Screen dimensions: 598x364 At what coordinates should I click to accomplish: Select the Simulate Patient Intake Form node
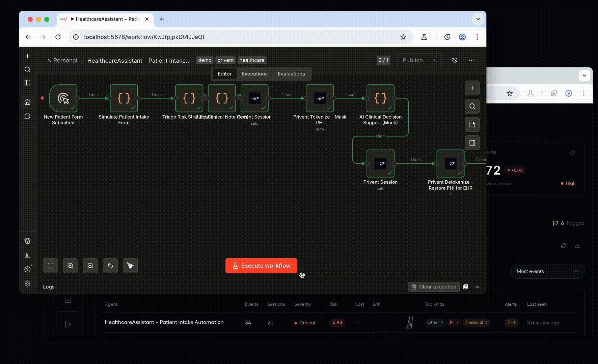(124, 98)
